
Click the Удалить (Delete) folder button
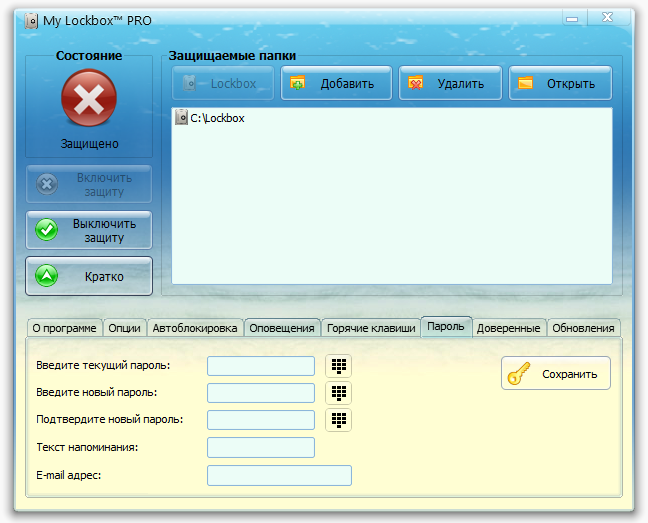[x=450, y=83]
